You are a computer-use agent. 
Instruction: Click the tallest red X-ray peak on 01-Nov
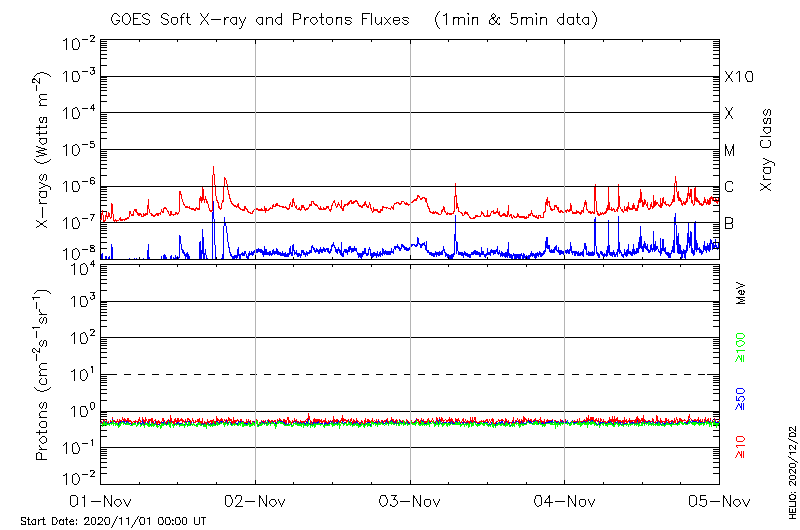pyautogui.click(x=213, y=169)
